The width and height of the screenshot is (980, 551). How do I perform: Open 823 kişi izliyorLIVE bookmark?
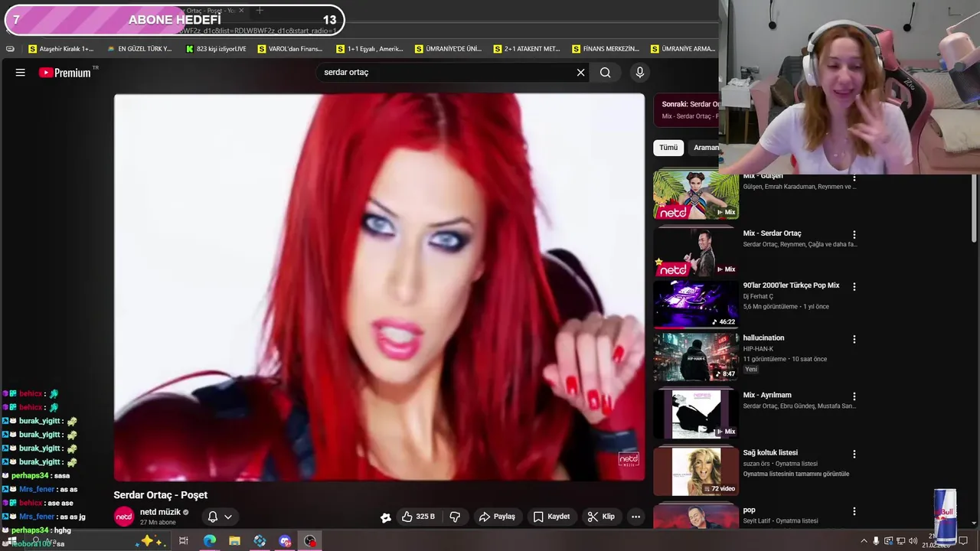[x=216, y=49]
